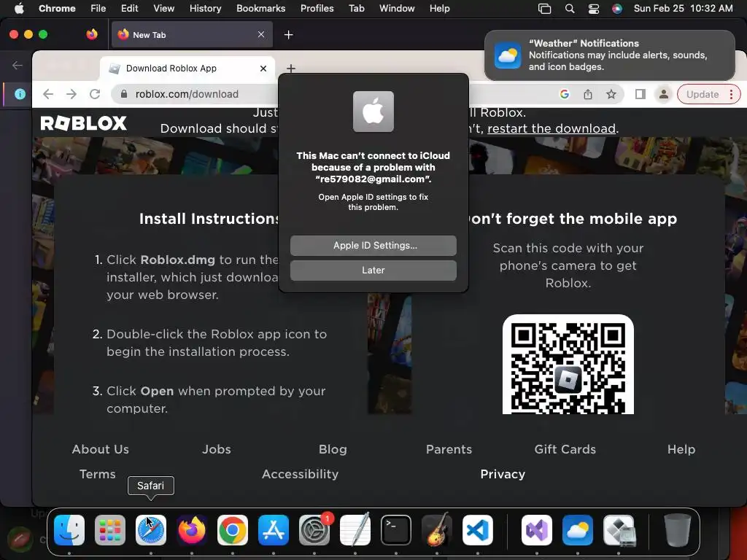The width and height of the screenshot is (747, 560).
Task: Open the Help footer link
Action: tap(681, 449)
